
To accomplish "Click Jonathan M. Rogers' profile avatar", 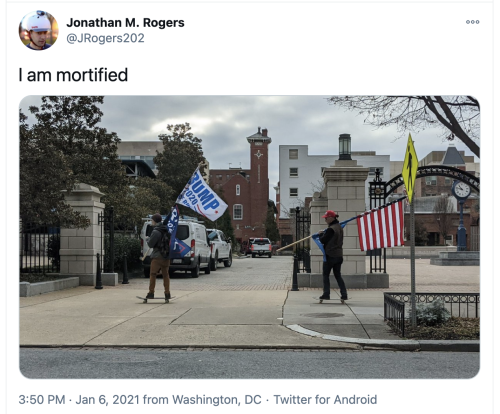I will tap(39, 30).
